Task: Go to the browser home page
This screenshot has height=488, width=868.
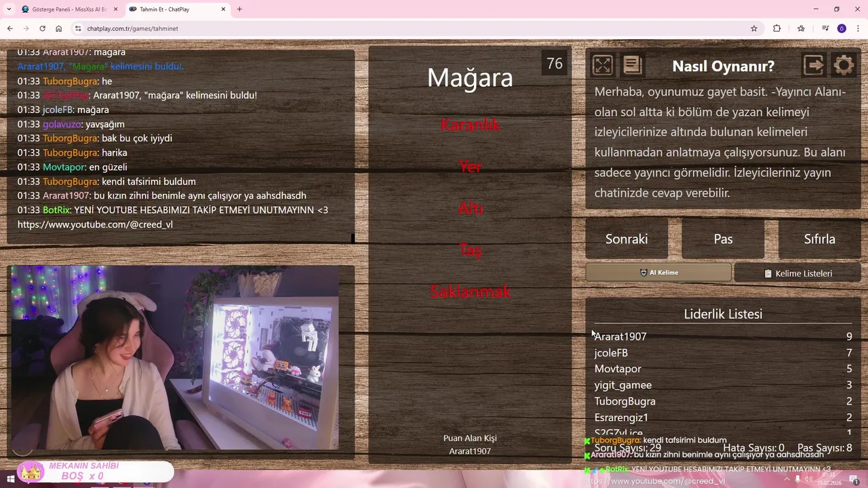Action: pyautogui.click(x=59, y=28)
